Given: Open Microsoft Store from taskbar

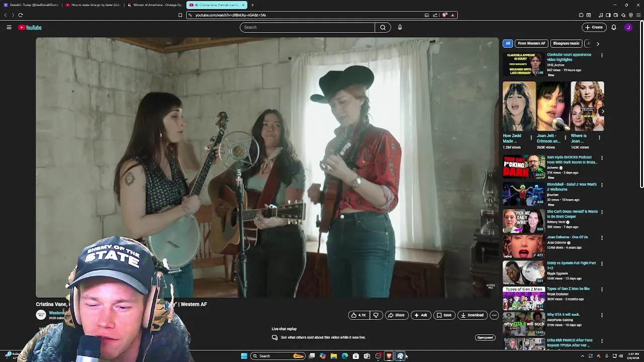Looking at the screenshot, I should tap(356, 356).
